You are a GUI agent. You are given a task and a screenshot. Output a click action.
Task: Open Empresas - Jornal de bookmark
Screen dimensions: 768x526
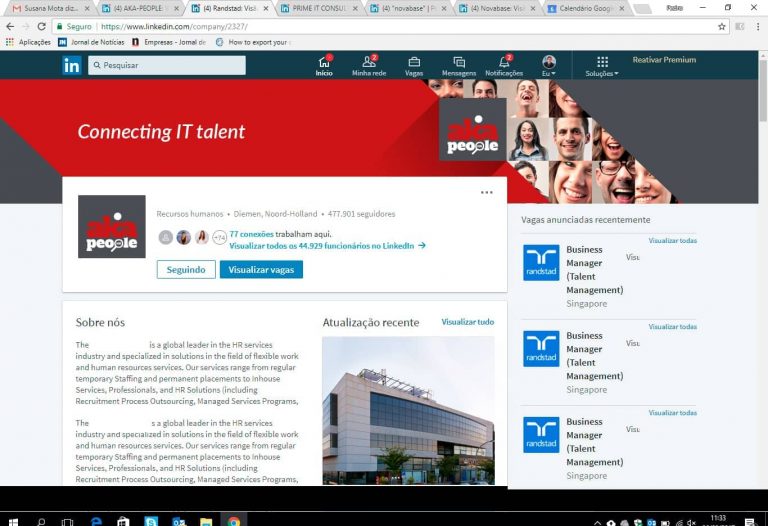pos(169,42)
